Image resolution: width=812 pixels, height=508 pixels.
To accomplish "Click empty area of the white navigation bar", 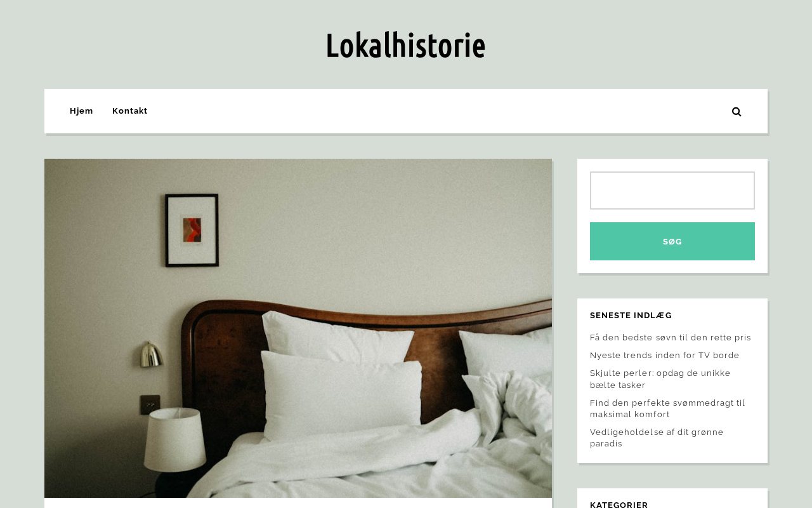I will click(438, 111).
